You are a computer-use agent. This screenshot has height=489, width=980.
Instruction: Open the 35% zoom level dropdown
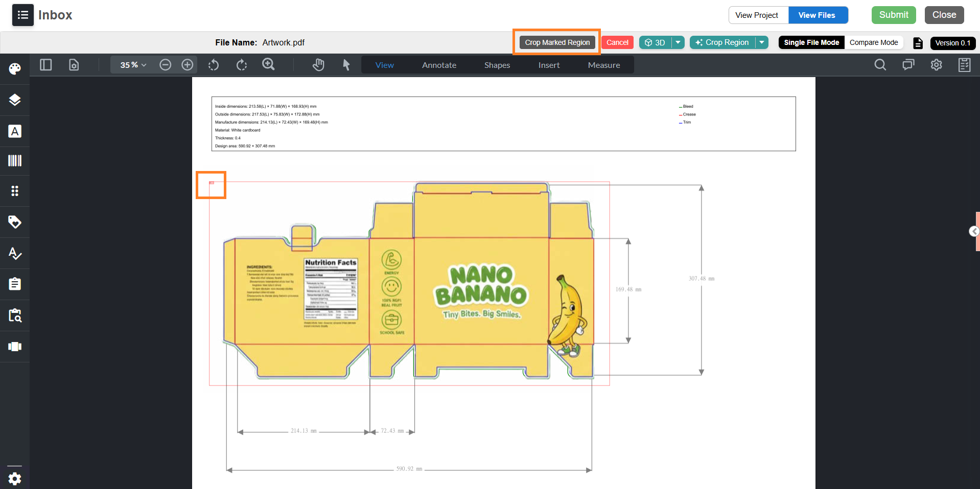click(133, 65)
